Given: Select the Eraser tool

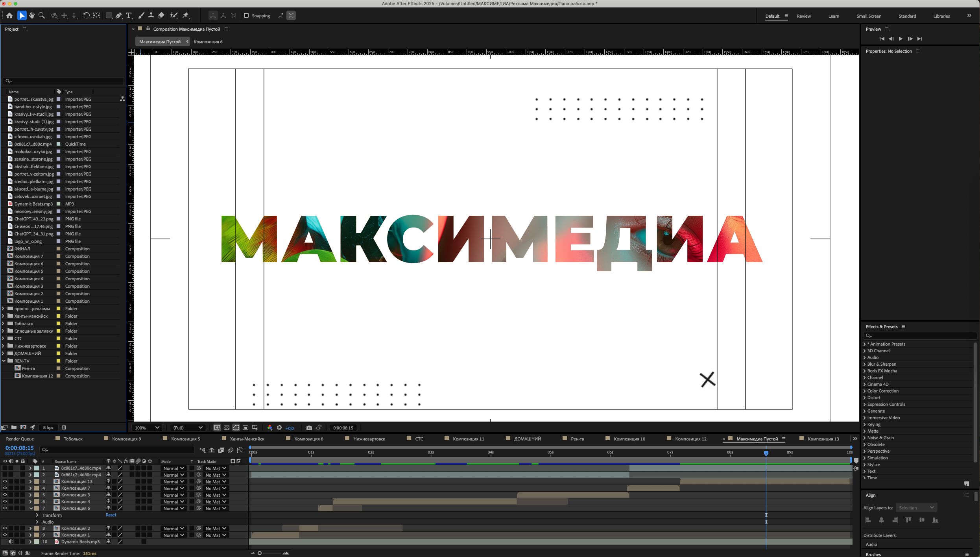Looking at the screenshot, I should tap(161, 16).
